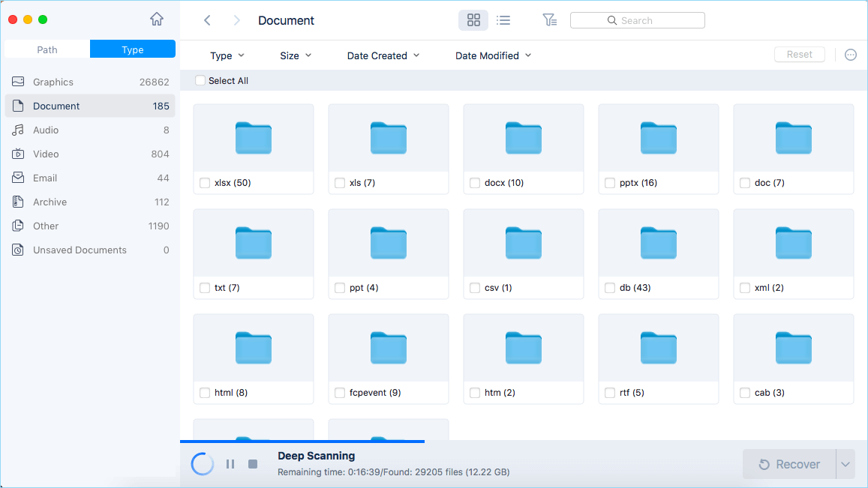The width and height of the screenshot is (868, 488).
Task: Select the Archive category
Action: (x=48, y=202)
